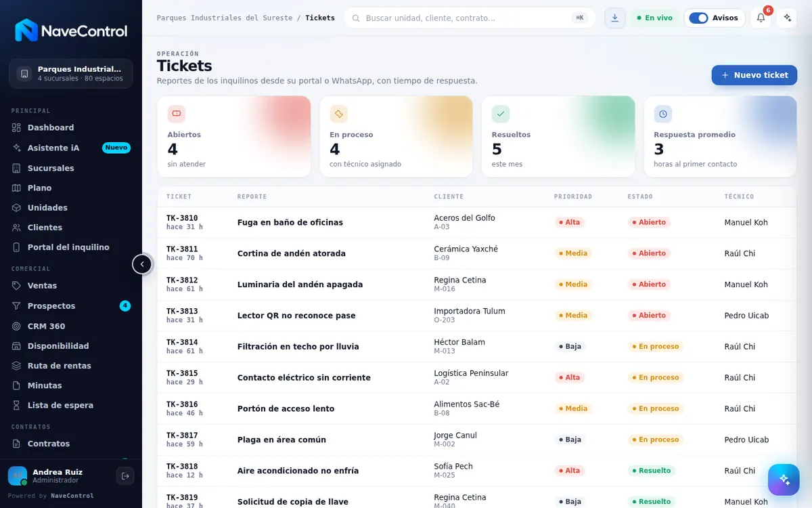Click the Minutas document icon

click(17, 385)
